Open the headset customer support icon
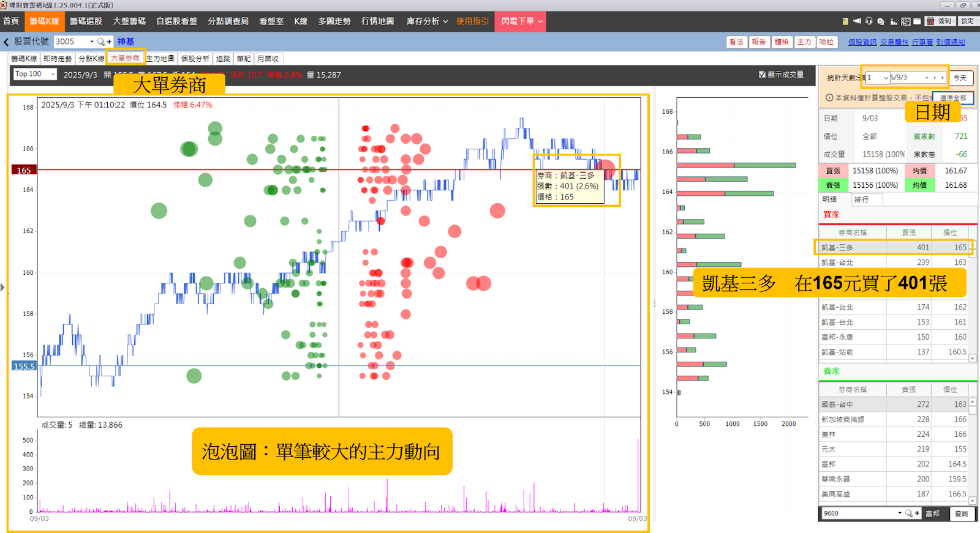980x533 pixels. pyautogui.click(x=869, y=21)
